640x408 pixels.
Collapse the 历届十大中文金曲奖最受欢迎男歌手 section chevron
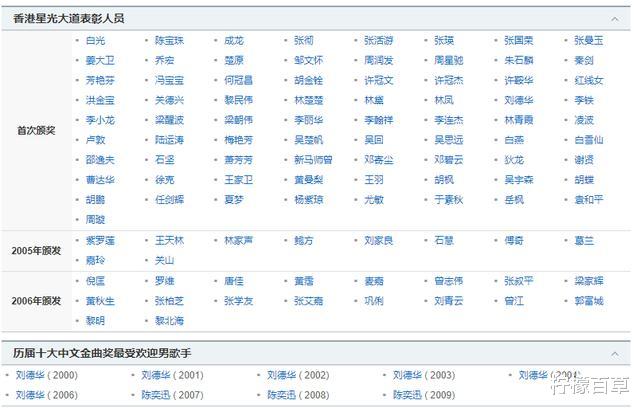[x=615, y=354]
